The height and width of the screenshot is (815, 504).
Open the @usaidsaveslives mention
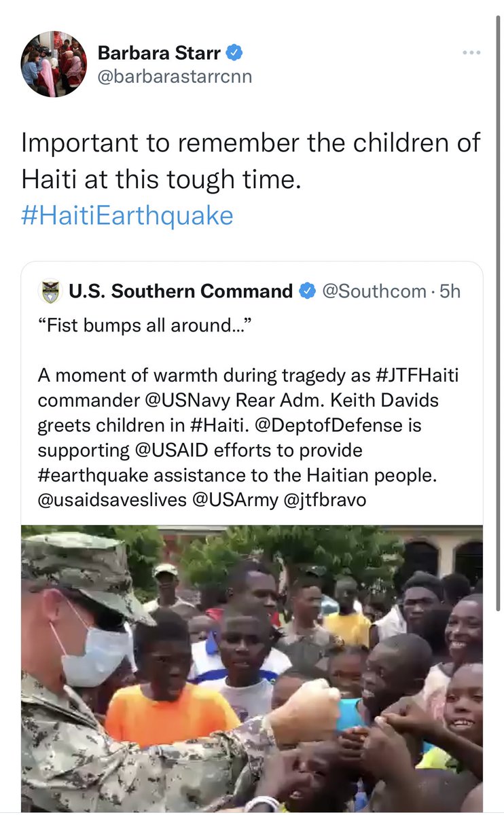coord(112,501)
